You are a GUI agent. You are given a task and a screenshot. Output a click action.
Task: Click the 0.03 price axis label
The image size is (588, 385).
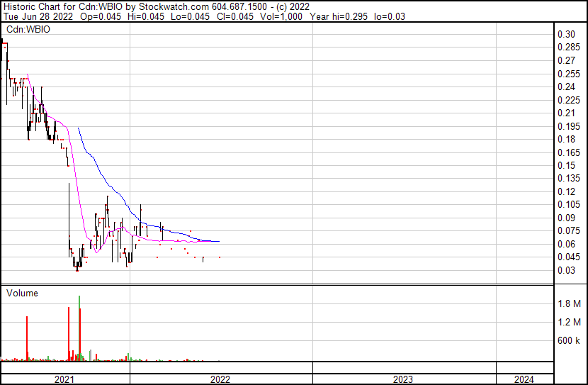565,270
